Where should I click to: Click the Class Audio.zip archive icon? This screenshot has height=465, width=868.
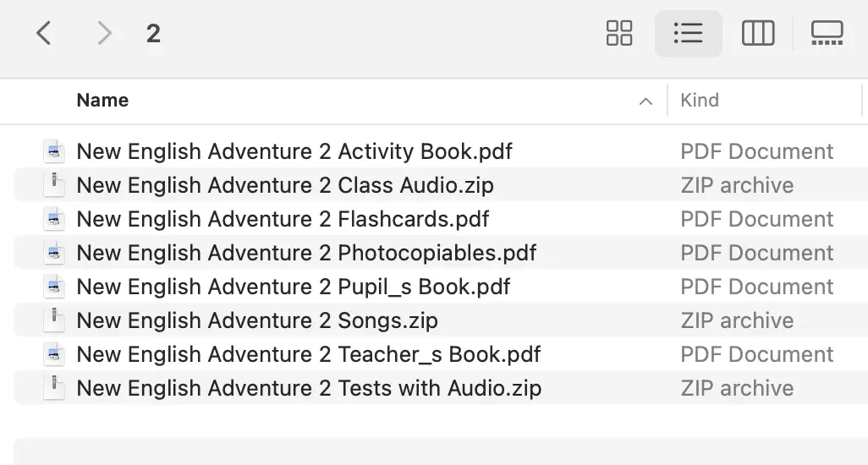coord(54,184)
